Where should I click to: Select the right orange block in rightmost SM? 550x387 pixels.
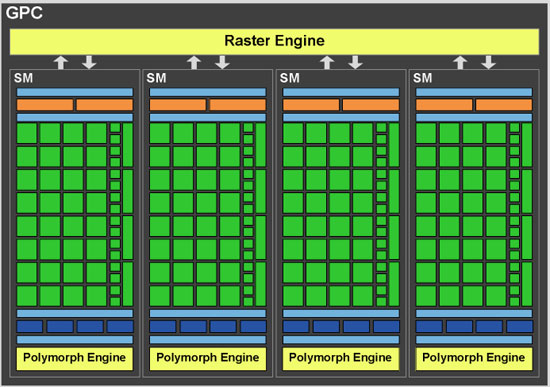coord(504,105)
